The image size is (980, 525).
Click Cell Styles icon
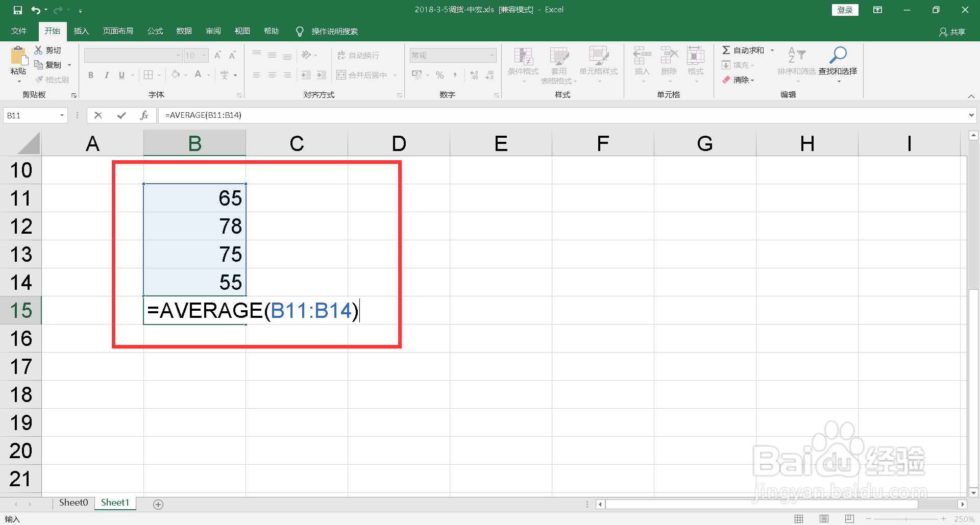click(599, 56)
